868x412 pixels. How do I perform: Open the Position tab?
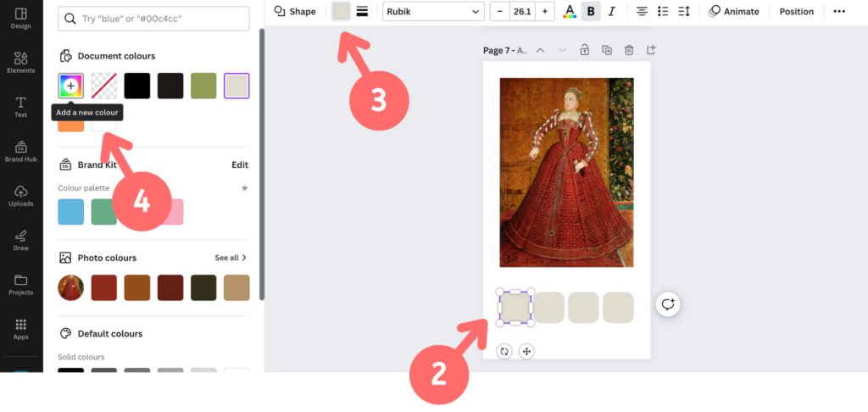796,12
